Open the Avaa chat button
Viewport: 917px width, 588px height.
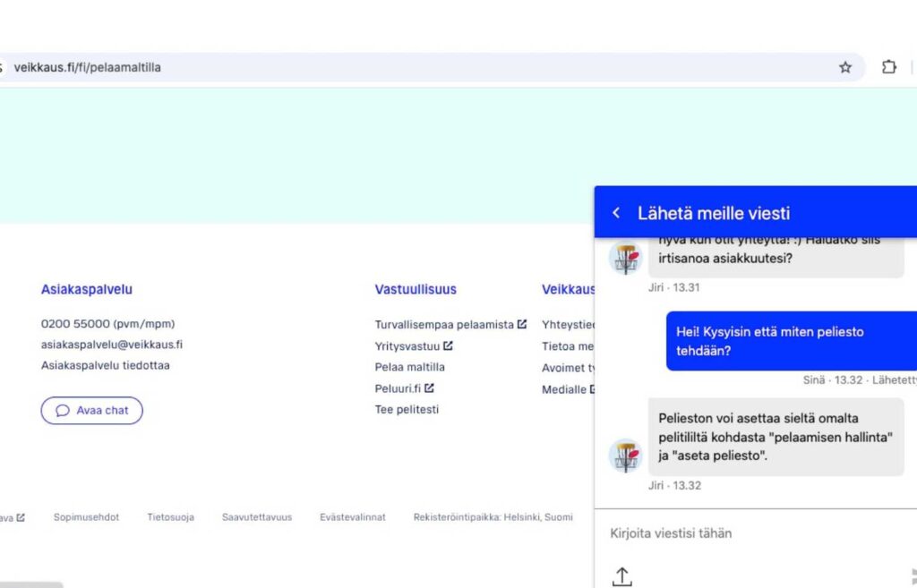click(92, 410)
